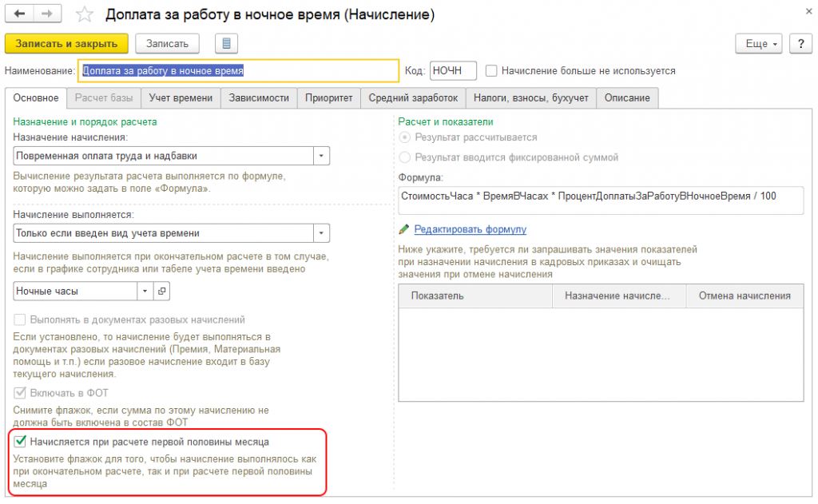This screenshot has width=818, height=504.
Task: Toggle Начисление больше не используется checkbox
Action: tap(492, 71)
